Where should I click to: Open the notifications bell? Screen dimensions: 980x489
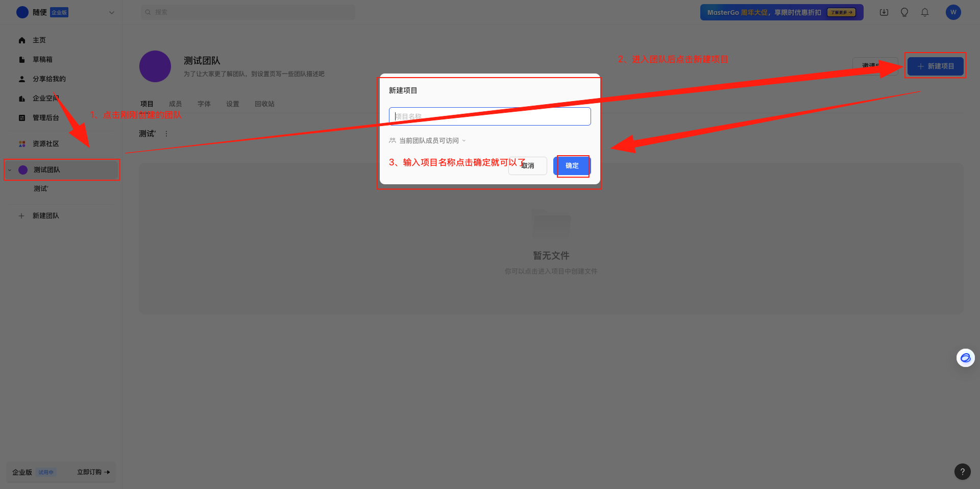[925, 12]
